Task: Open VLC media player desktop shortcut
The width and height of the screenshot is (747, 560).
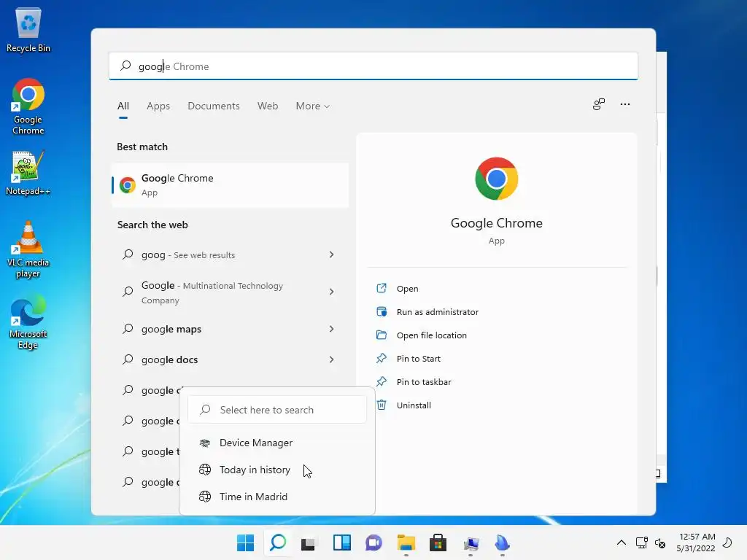Action: tap(28, 249)
